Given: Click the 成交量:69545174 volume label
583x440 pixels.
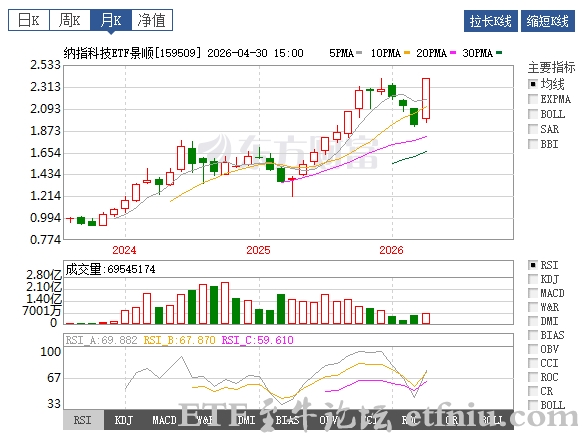Looking at the screenshot, I should [x=110, y=269].
